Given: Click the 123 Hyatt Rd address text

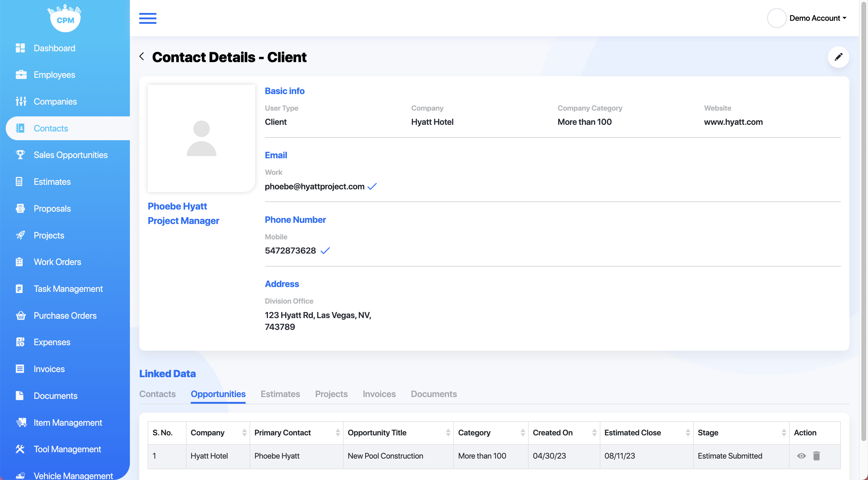Looking at the screenshot, I should 318,321.
